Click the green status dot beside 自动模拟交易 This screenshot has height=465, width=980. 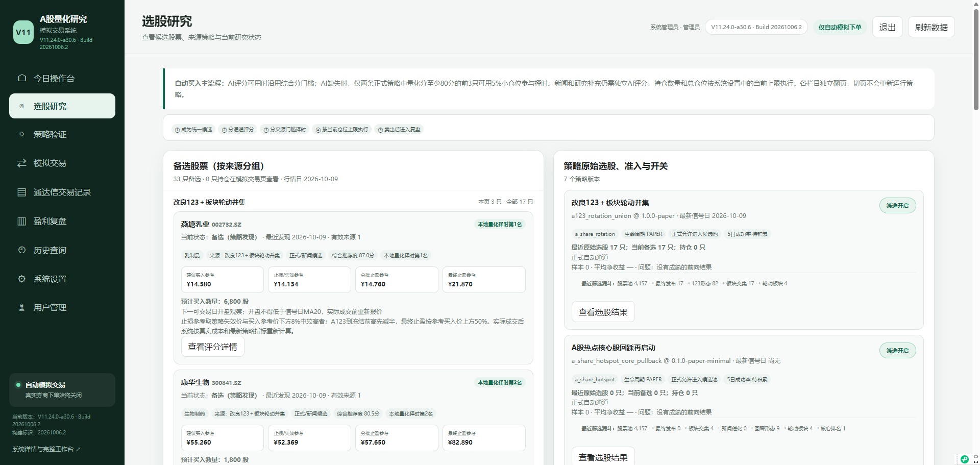click(18, 385)
